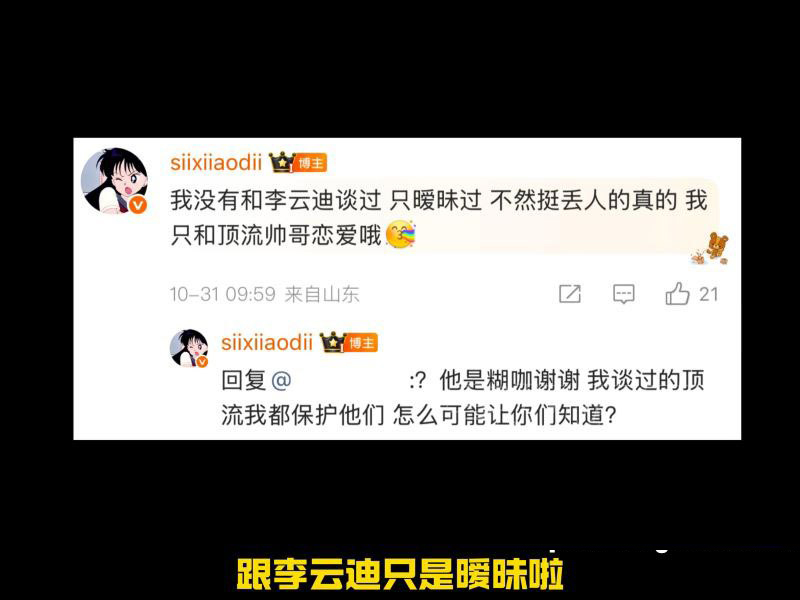Click the 博主 tag on top comment
The image size is (800, 600).
pyautogui.click(x=311, y=163)
